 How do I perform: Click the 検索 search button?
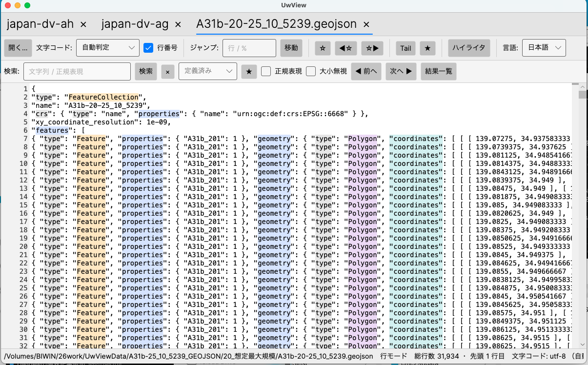tap(146, 71)
